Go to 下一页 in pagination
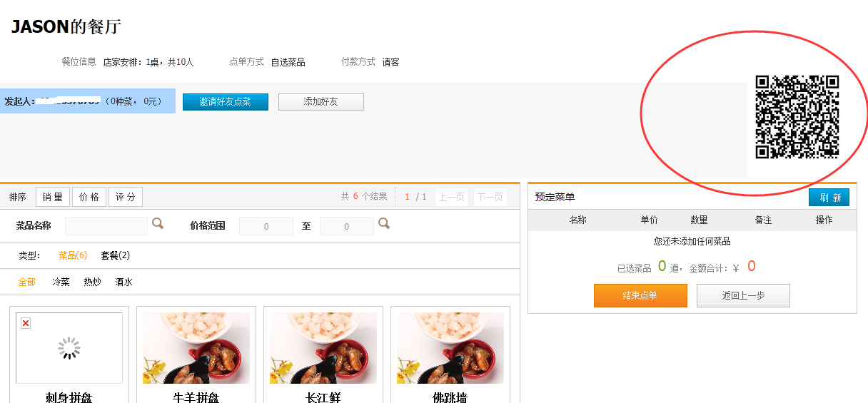The image size is (868, 403). point(490,197)
